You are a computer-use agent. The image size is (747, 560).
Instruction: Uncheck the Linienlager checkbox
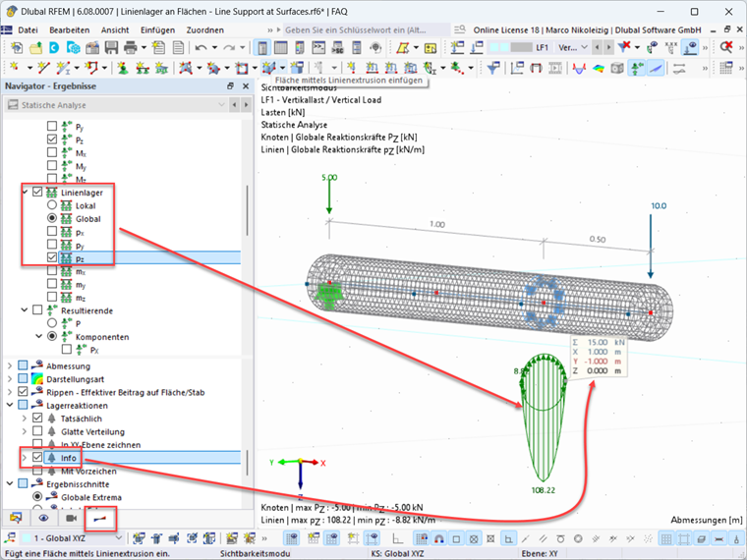[x=37, y=192]
